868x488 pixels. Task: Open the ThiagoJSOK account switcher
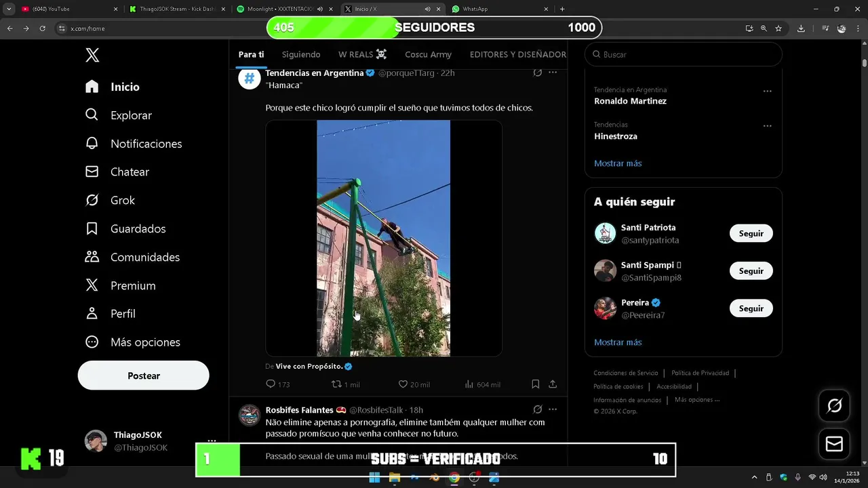coord(149,441)
